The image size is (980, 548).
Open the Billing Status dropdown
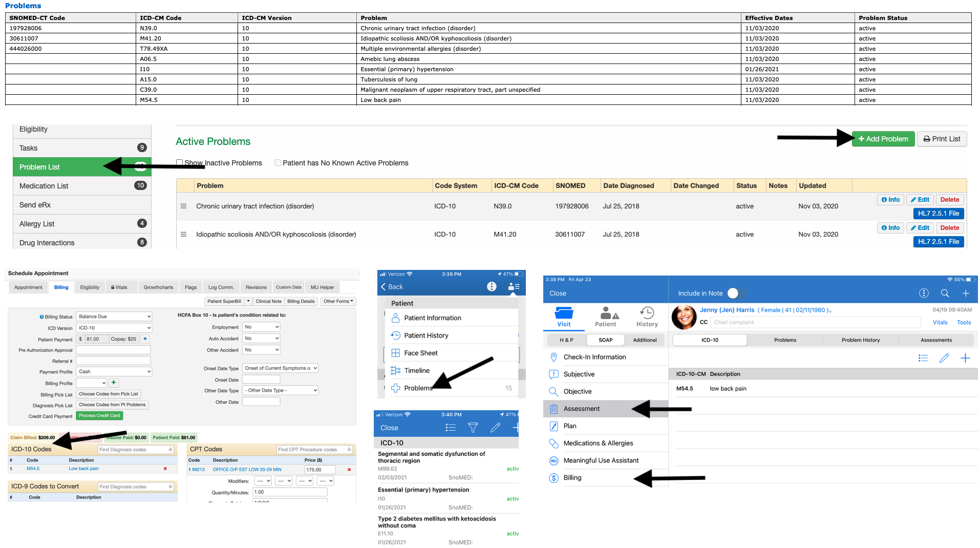click(x=114, y=317)
